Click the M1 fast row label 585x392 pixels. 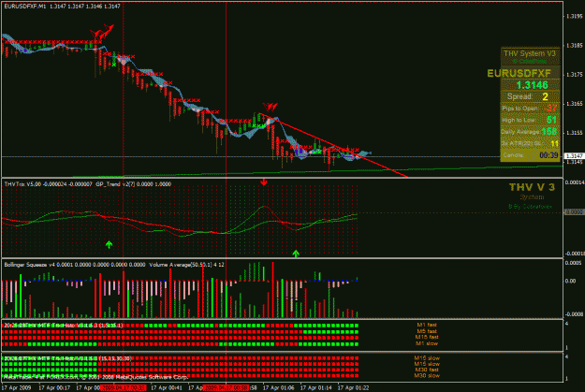pyautogui.click(x=427, y=325)
